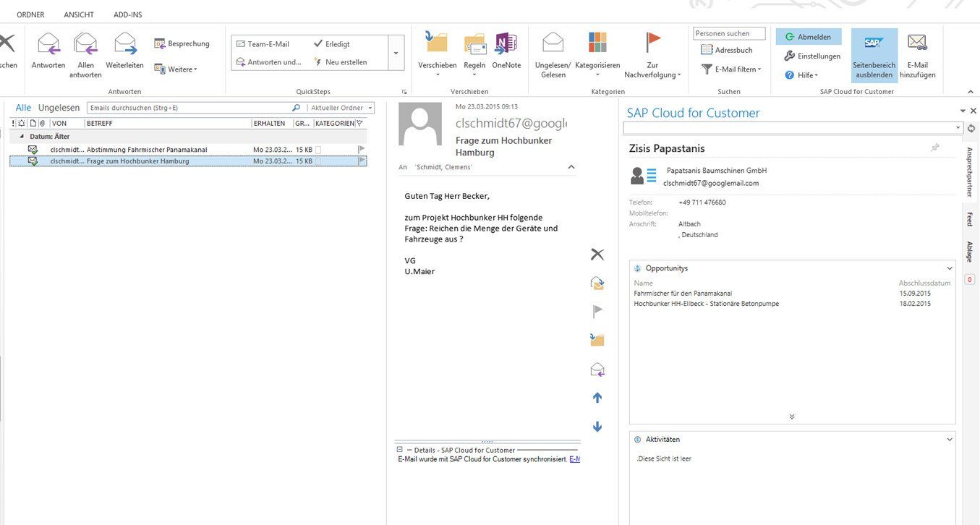Click the grey flag icon beside message
Viewport: 980px width, 525px height.
click(x=597, y=312)
